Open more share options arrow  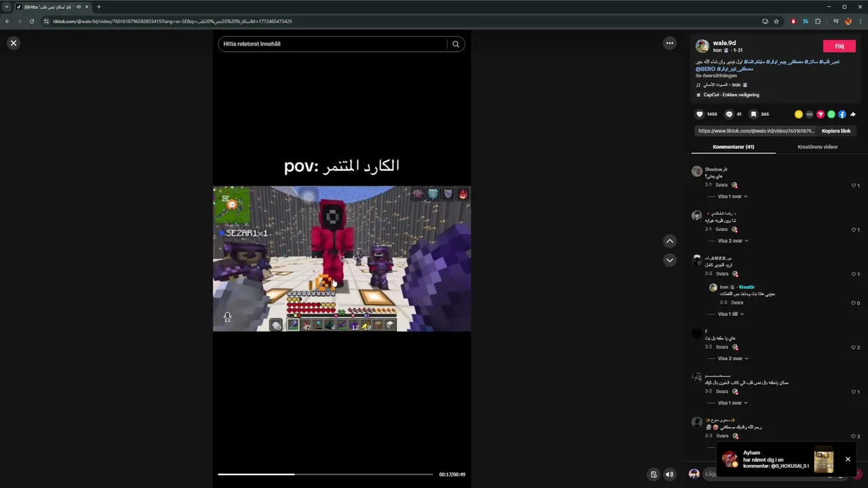click(x=853, y=115)
